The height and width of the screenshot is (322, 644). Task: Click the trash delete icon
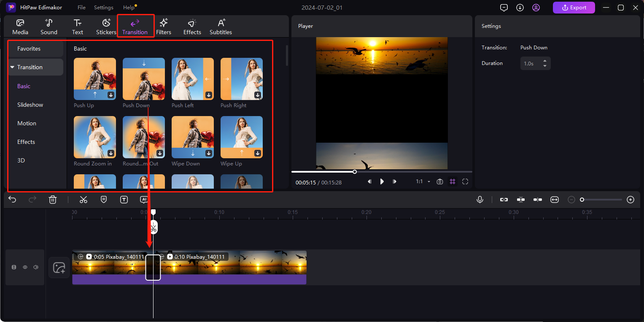pos(53,200)
